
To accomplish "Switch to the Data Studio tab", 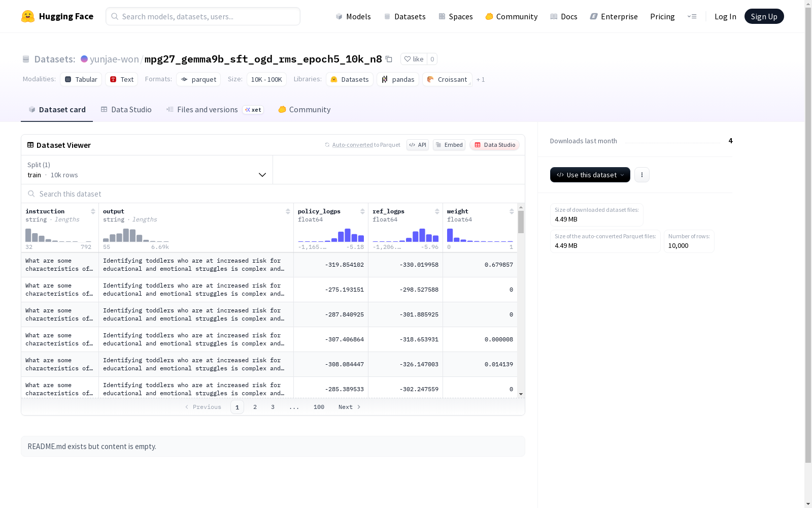I will [126, 110].
